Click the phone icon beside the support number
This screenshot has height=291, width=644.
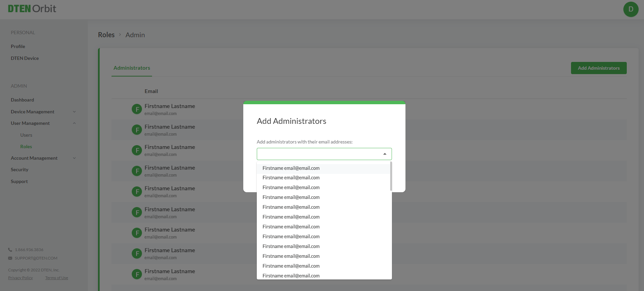click(x=10, y=250)
